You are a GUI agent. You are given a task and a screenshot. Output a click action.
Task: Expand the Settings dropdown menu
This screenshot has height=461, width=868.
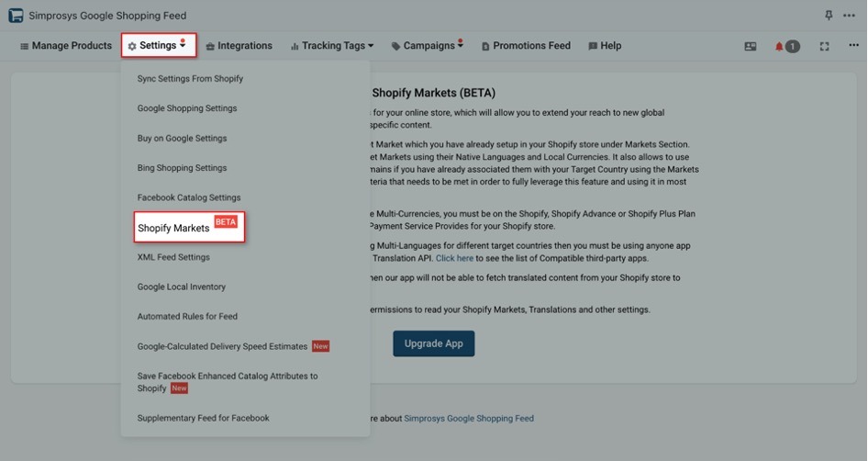(x=159, y=45)
